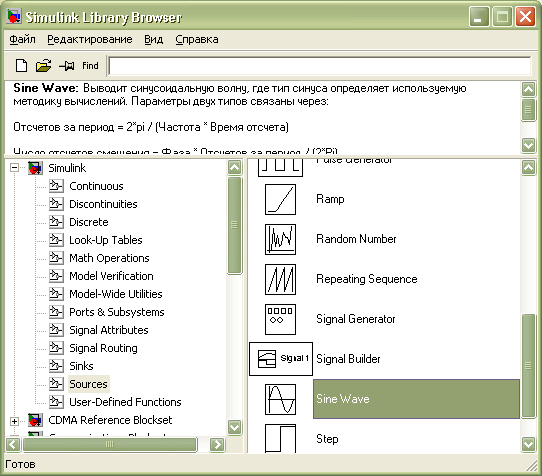Expand the CDMA Reference Blockset node
The width and height of the screenshot is (542, 476).
coord(15,421)
